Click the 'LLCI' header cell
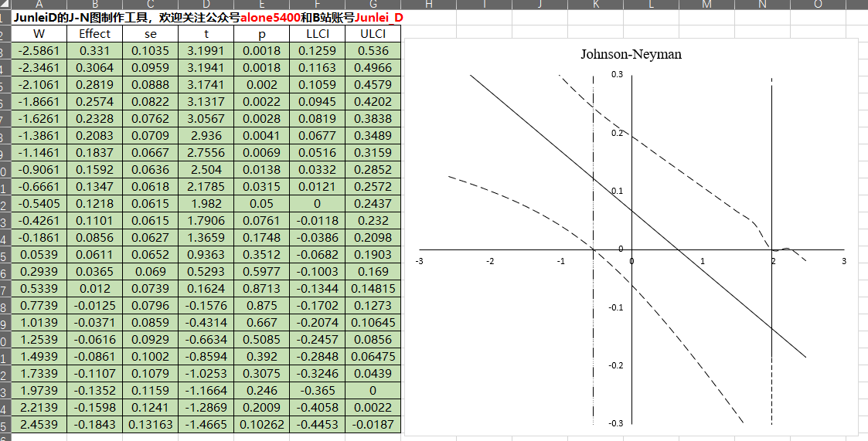The height and width of the screenshot is (441, 868). 317,34
